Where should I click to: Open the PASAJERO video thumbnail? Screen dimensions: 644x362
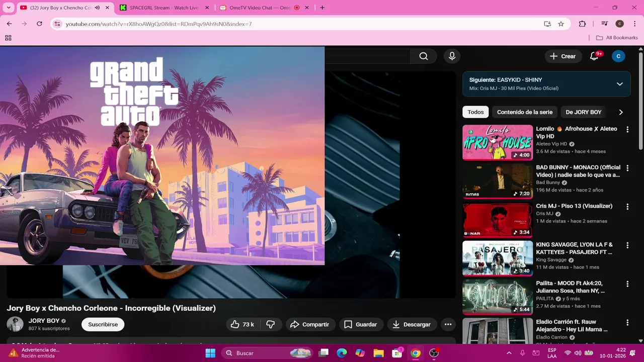tap(498, 258)
